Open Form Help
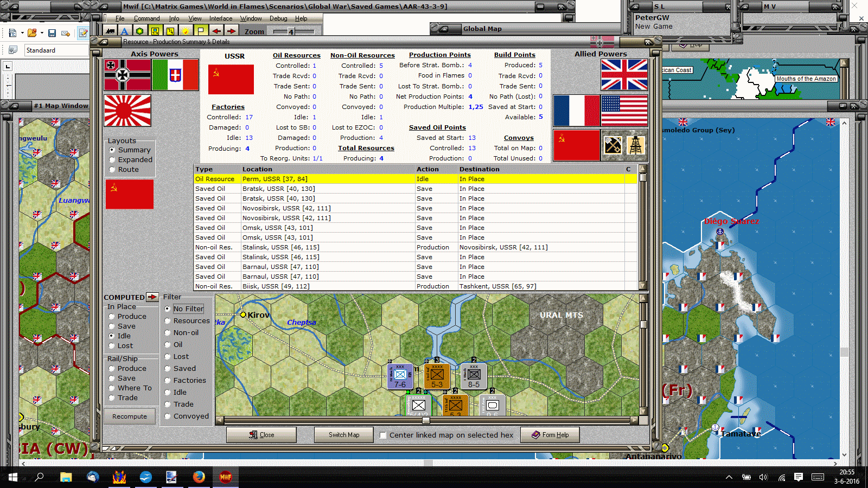Viewport: 868px width, 488px height. click(550, 435)
